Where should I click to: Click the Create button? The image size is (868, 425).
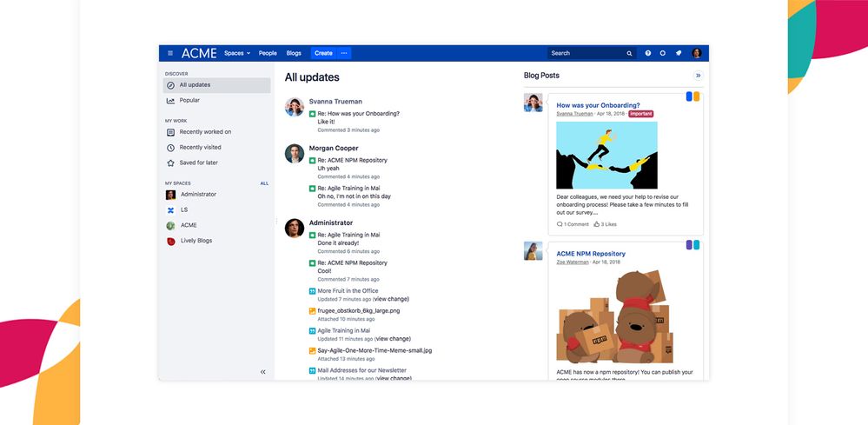(x=323, y=53)
